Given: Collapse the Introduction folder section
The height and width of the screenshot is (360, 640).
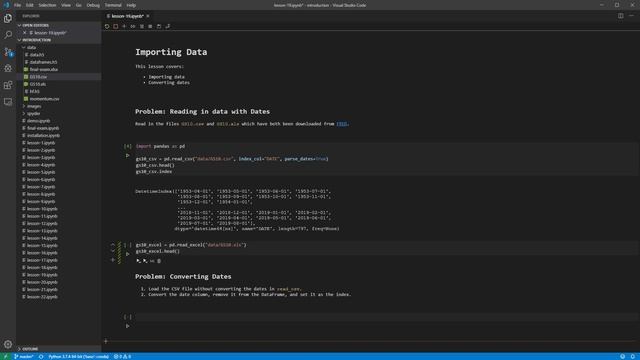Looking at the screenshot, I should coord(58,40).
